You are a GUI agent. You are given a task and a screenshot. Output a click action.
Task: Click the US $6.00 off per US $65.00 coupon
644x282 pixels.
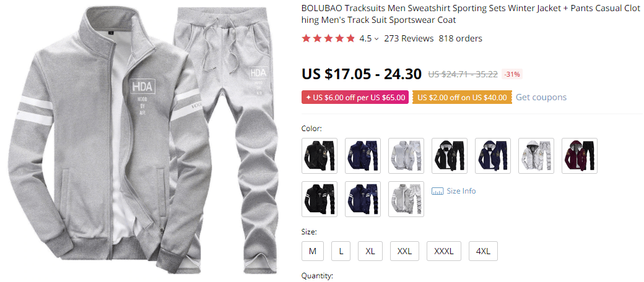coord(355,98)
